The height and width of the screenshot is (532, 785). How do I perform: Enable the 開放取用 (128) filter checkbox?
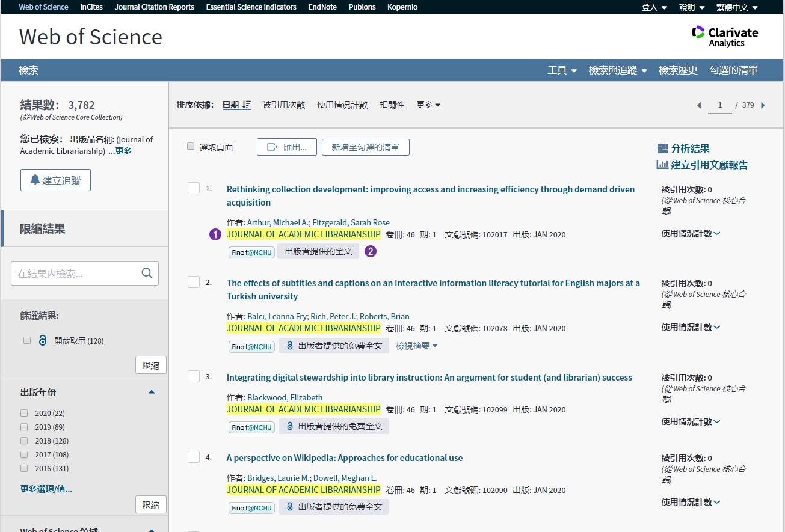[27, 340]
